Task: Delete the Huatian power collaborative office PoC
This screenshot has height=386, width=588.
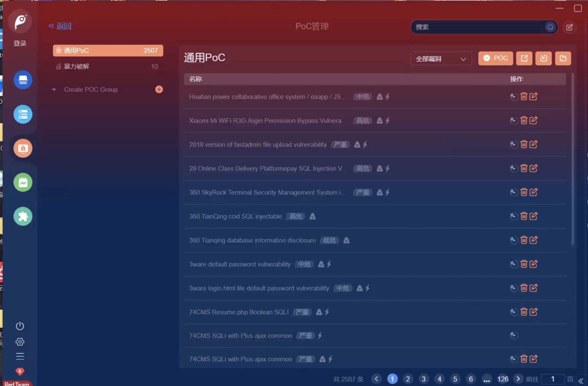Action: pyautogui.click(x=524, y=96)
